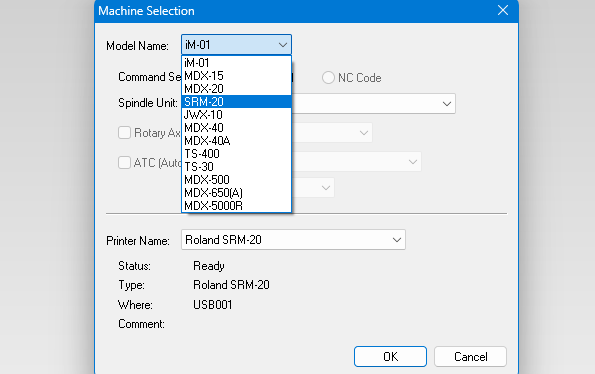Click the USB001 port value

click(x=212, y=305)
